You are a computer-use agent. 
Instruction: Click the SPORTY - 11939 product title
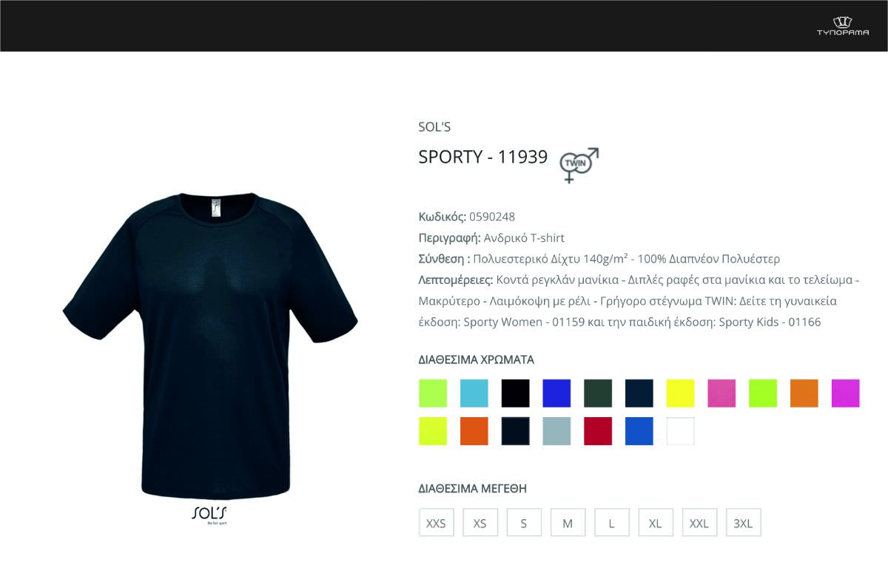483,157
